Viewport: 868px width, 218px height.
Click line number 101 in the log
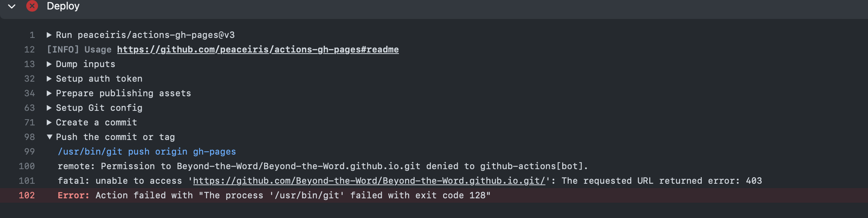click(27, 181)
